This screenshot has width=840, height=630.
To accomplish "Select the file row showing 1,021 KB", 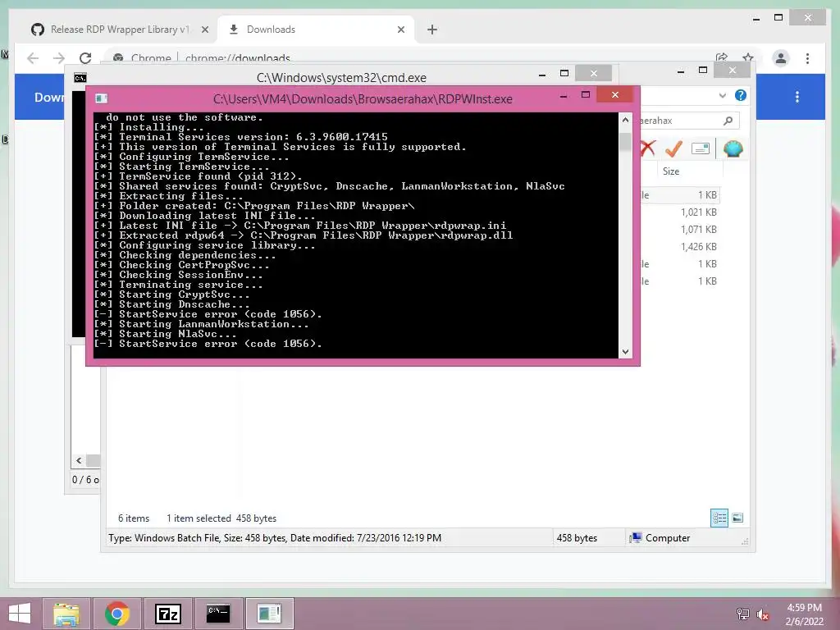I will (x=680, y=212).
